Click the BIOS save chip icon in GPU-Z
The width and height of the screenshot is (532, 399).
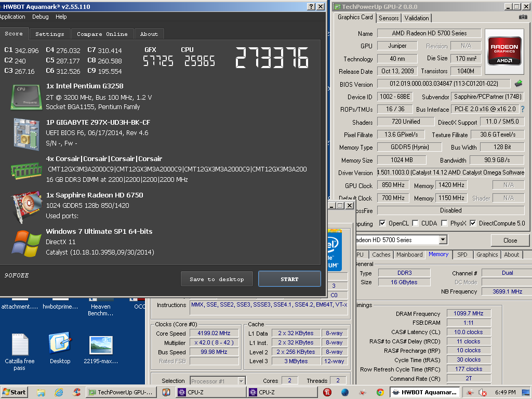[x=518, y=83]
